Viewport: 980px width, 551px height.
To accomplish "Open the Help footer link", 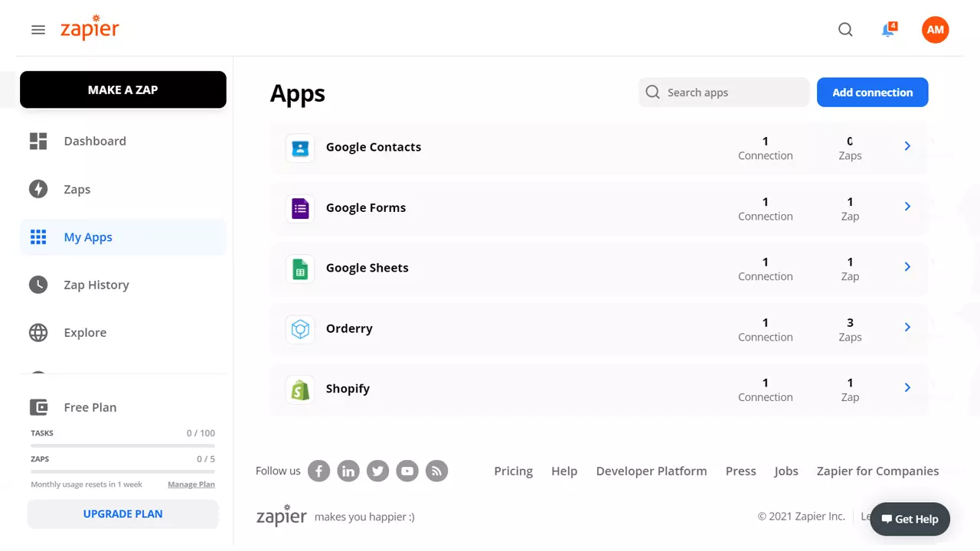I will [564, 471].
